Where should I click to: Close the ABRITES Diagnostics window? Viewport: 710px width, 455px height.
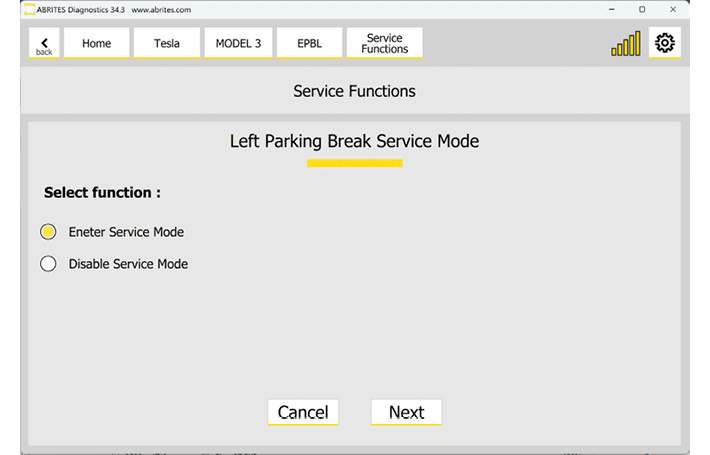click(670, 9)
